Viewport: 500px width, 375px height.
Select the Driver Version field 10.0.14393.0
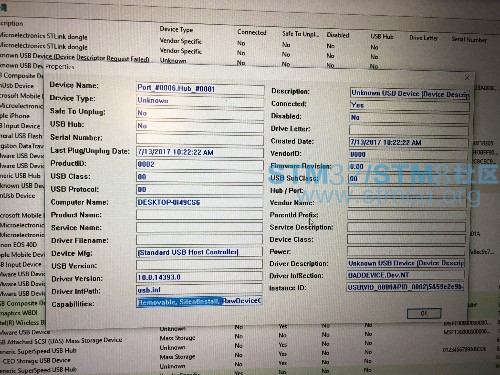click(200, 277)
